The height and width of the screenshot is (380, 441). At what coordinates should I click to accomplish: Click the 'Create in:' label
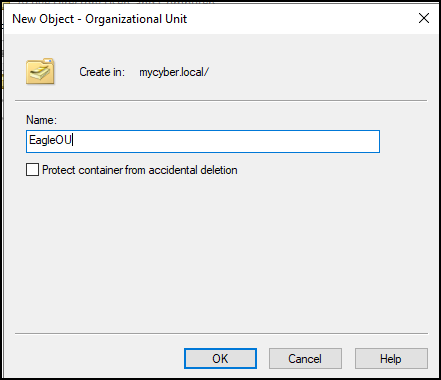[102, 72]
